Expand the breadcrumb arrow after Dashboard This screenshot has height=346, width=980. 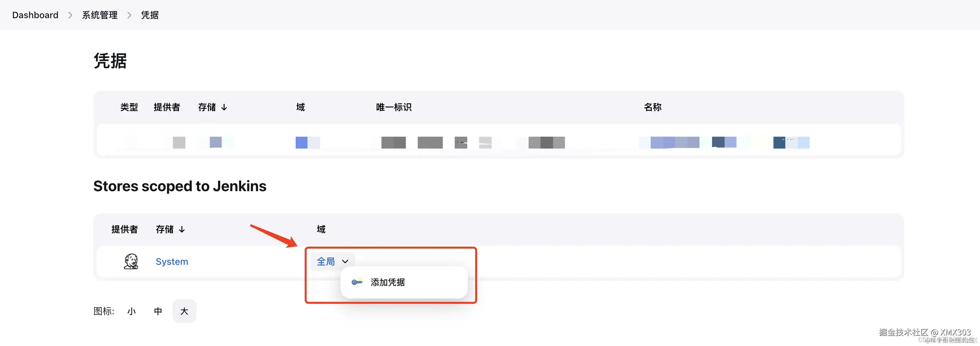(70, 15)
